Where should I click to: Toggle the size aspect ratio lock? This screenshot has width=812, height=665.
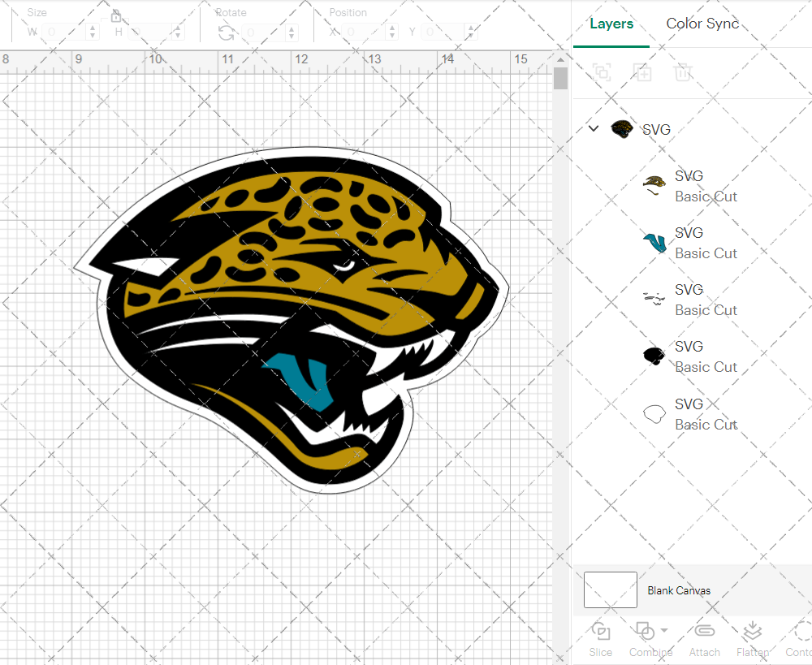(x=116, y=15)
